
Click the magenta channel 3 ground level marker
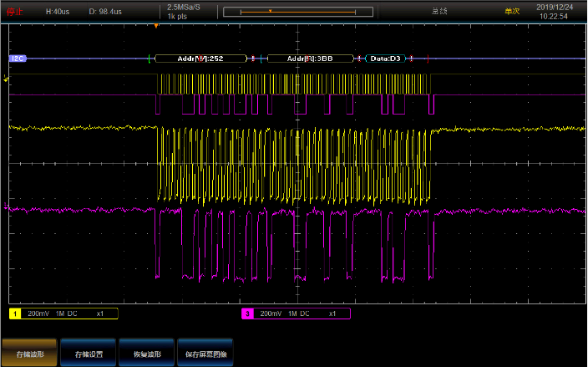[8, 206]
